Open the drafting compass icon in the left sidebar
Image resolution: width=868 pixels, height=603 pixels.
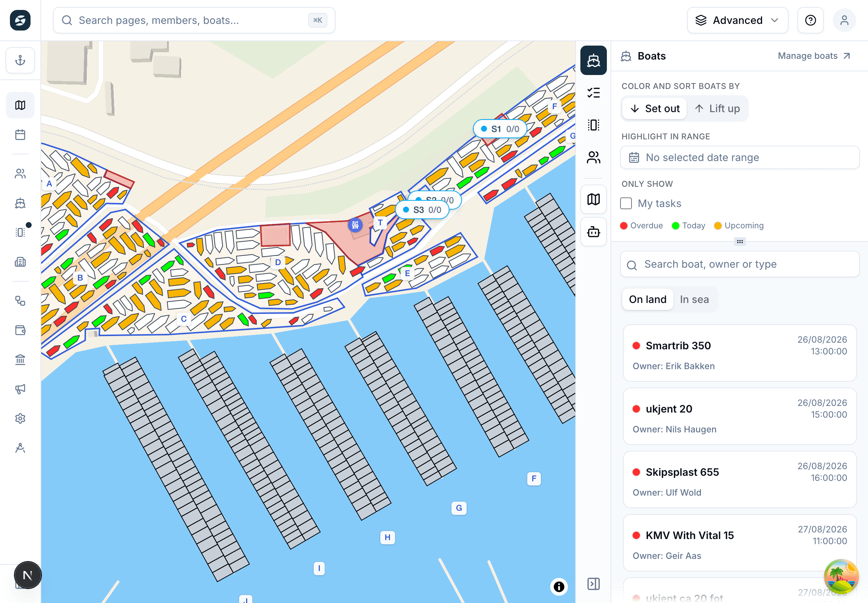[20, 448]
